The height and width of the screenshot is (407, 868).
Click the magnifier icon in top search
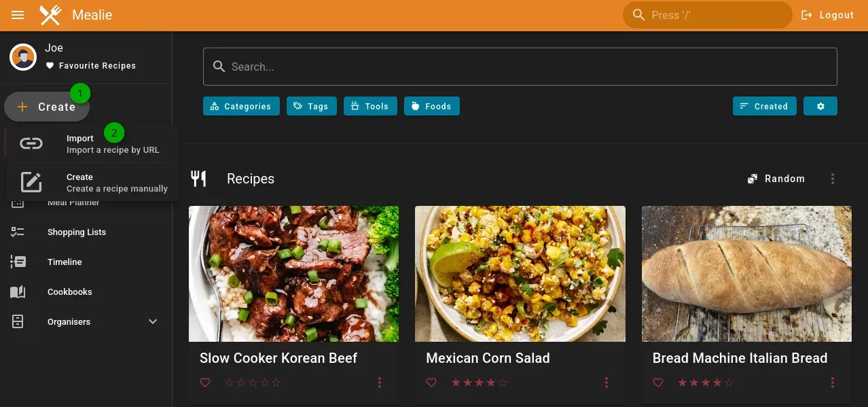click(x=638, y=15)
